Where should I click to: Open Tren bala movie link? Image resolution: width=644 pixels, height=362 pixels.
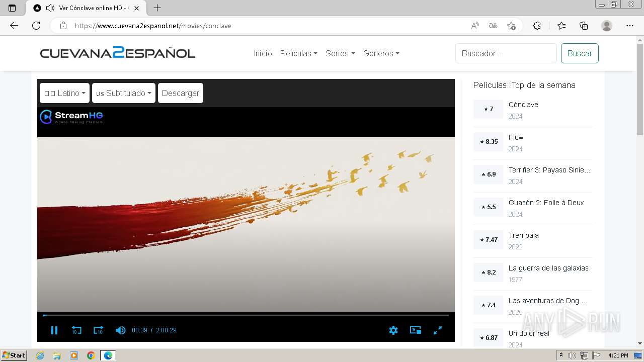point(523,235)
